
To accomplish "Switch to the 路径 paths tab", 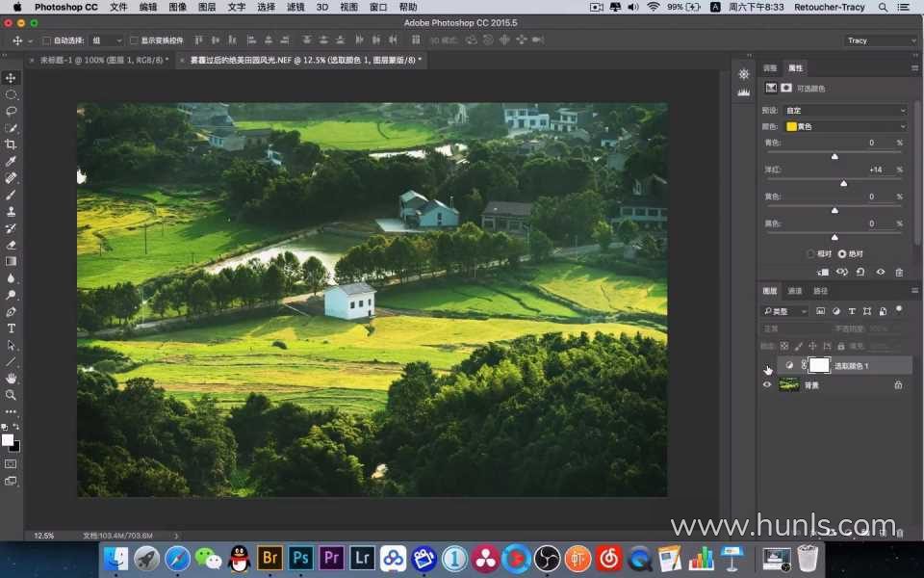I will 820,291.
